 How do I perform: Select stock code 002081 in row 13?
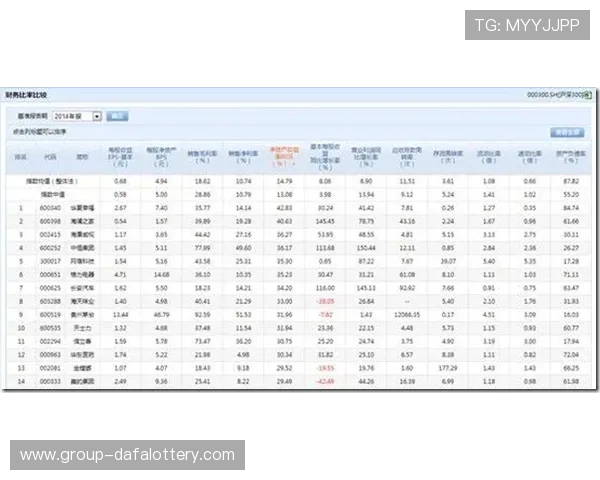point(50,368)
